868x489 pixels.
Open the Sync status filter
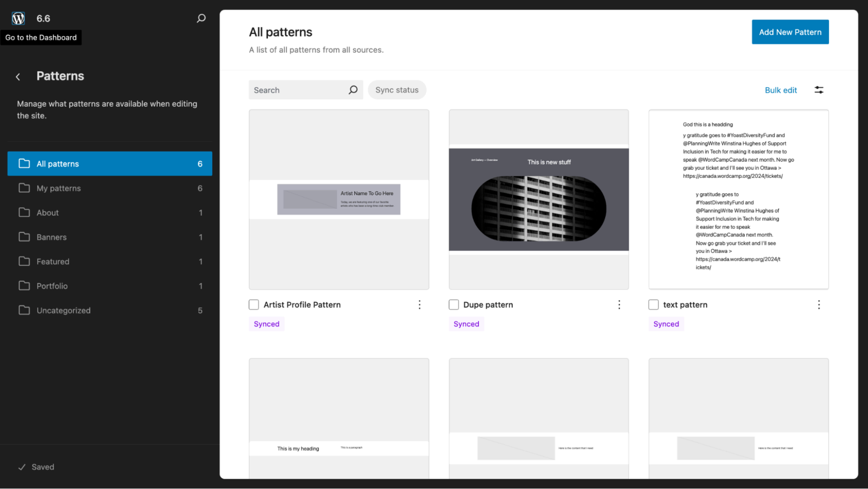(397, 89)
